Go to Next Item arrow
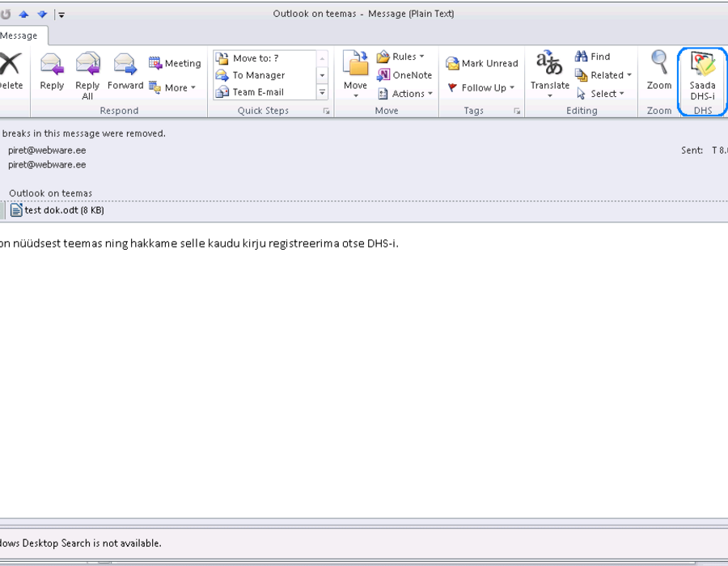The height and width of the screenshot is (566, 728). point(42,15)
